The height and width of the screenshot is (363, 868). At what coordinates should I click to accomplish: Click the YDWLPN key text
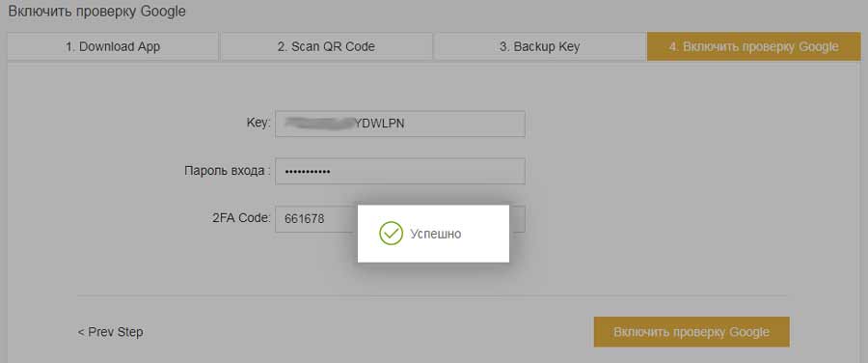[x=379, y=124]
